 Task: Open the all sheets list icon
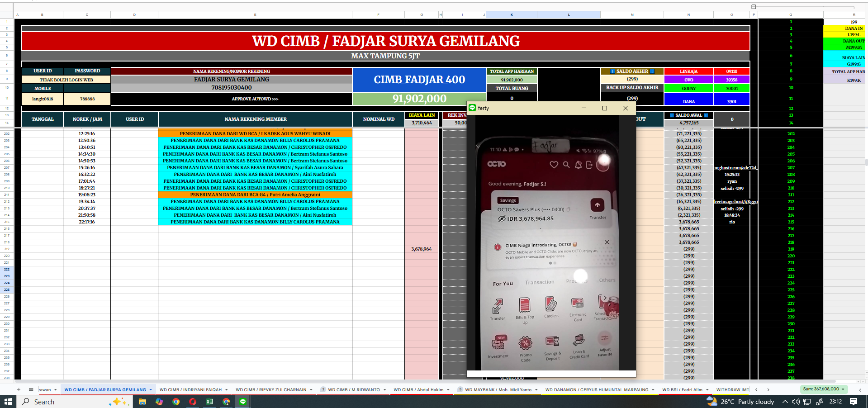point(31,389)
